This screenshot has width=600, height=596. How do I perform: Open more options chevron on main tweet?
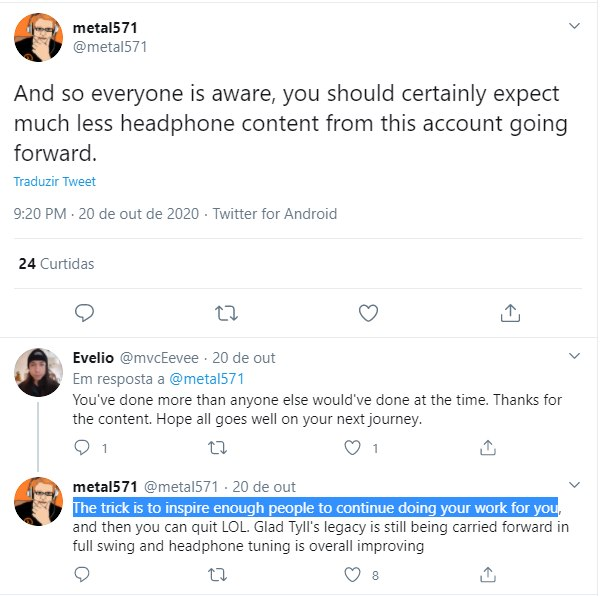(x=574, y=25)
